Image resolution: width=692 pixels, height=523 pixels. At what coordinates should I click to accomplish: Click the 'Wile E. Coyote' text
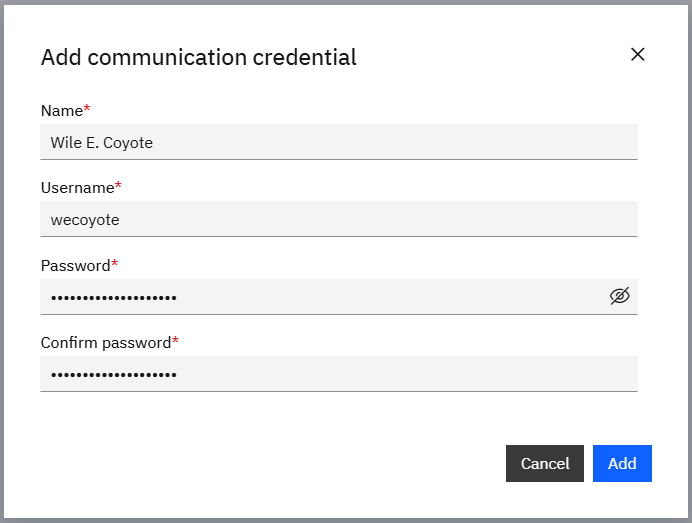(x=102, y=142)
